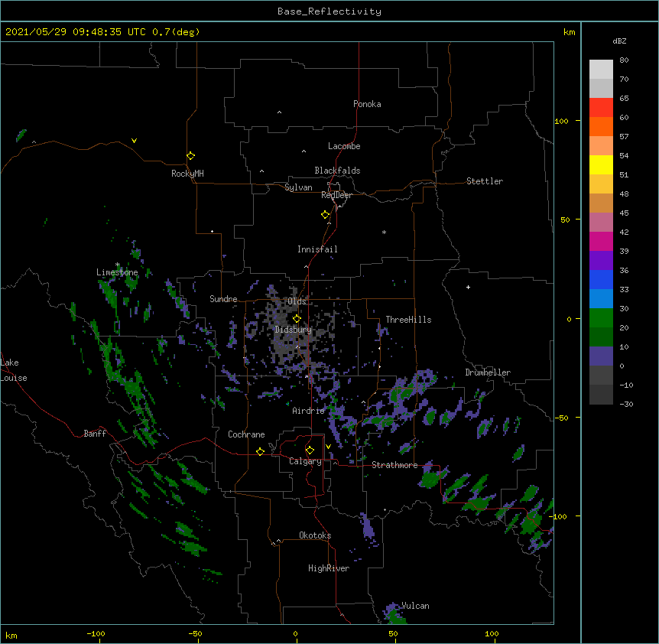This screenshot has width=659, height=644.
Task: Click the 100 tick on right axis
Action: tap(561, 121)
